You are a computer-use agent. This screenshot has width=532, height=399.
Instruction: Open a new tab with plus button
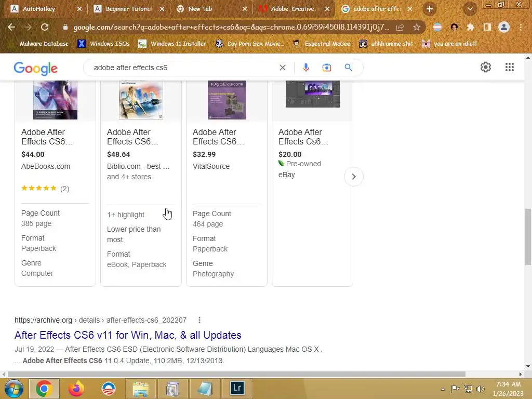pyautogui.click(x=430, y=9)
